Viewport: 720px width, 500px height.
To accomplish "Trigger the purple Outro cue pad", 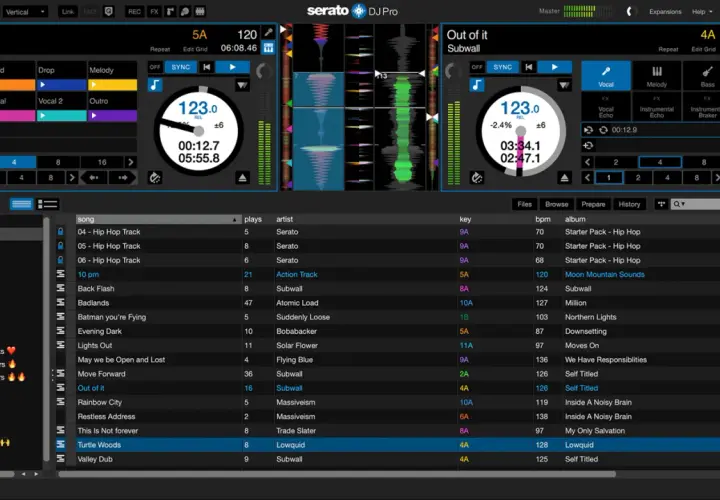I will click(112, 107).
